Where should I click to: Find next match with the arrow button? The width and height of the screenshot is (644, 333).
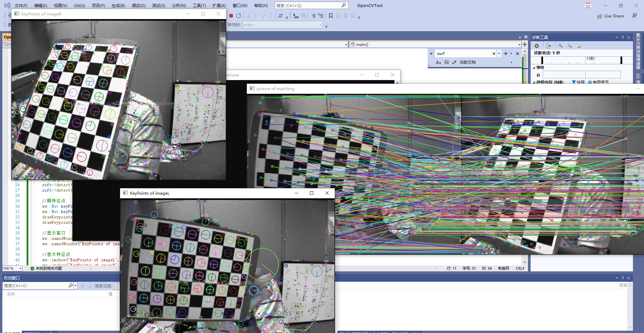coord(505,54)
